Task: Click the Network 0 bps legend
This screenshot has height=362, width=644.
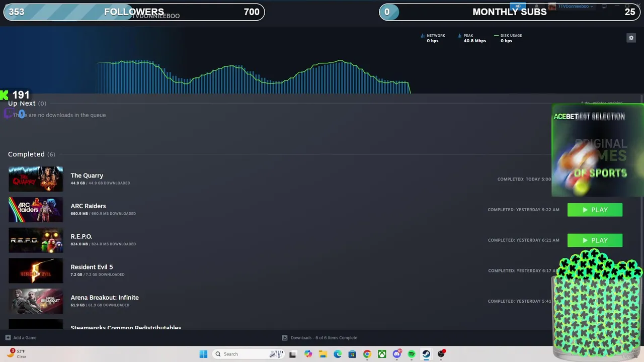Action: [433, 38]
